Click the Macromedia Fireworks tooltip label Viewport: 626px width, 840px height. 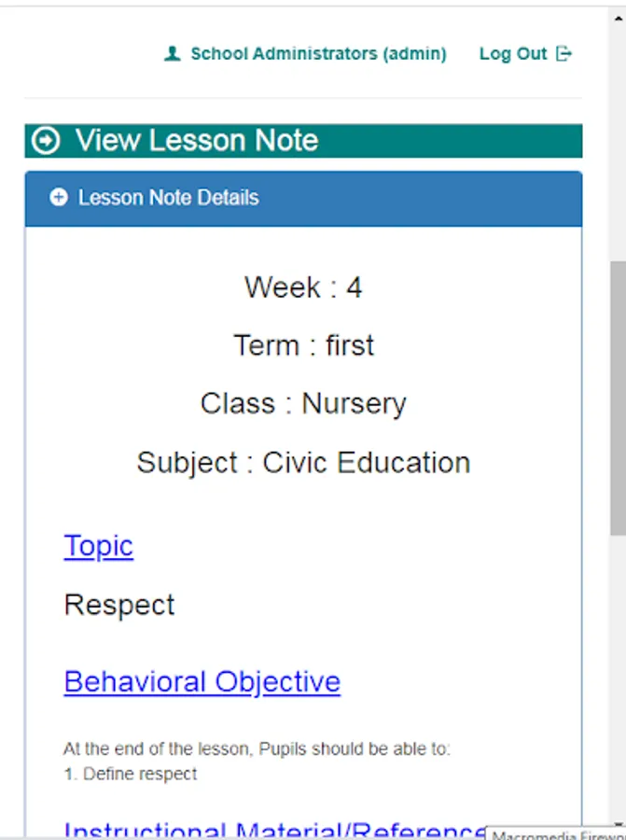coord(557,834)
